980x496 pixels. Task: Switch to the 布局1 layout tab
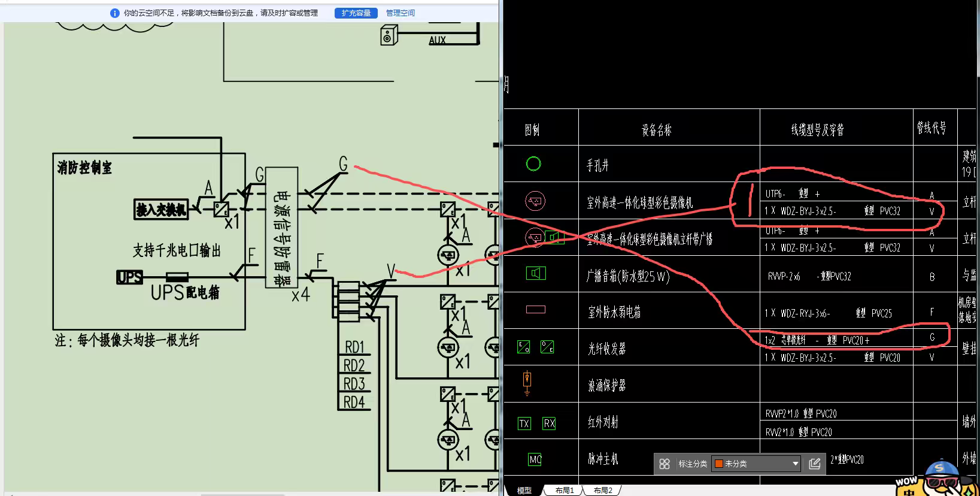pos(564,490)
